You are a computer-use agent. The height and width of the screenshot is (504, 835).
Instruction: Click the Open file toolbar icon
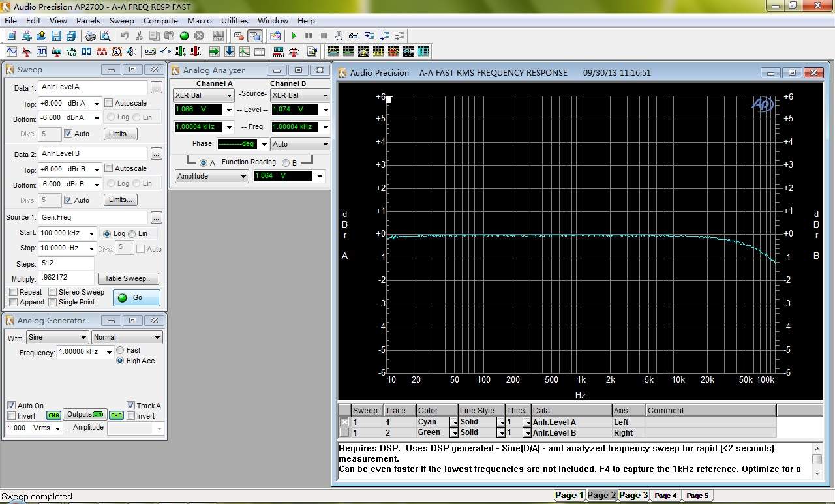tap(42, 36)
